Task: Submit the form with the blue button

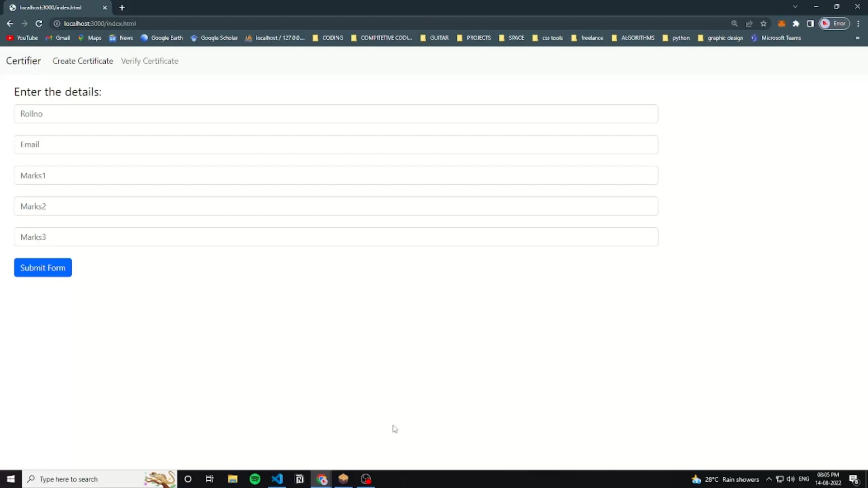Action: tap(43, 267)
